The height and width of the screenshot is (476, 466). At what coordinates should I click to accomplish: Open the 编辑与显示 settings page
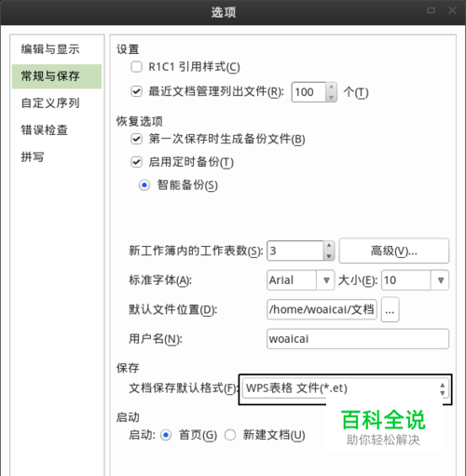click(50, 49)
